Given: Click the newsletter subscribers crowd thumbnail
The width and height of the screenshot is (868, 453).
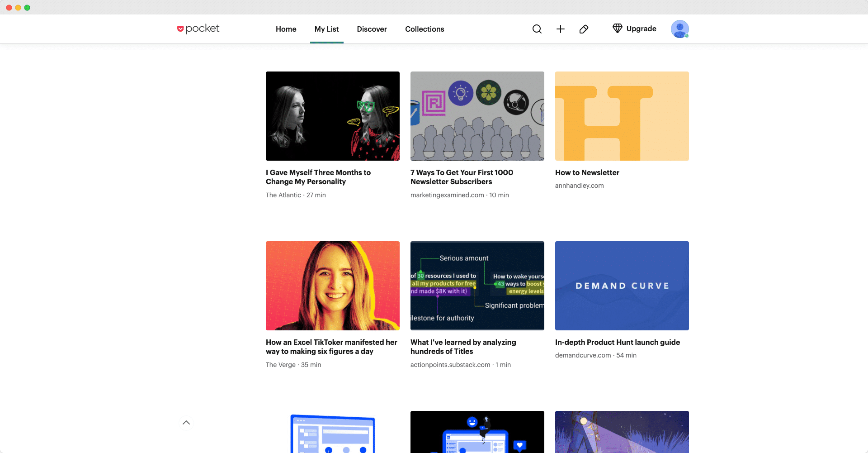Looking at the screenshot, I should pos(477,116).
